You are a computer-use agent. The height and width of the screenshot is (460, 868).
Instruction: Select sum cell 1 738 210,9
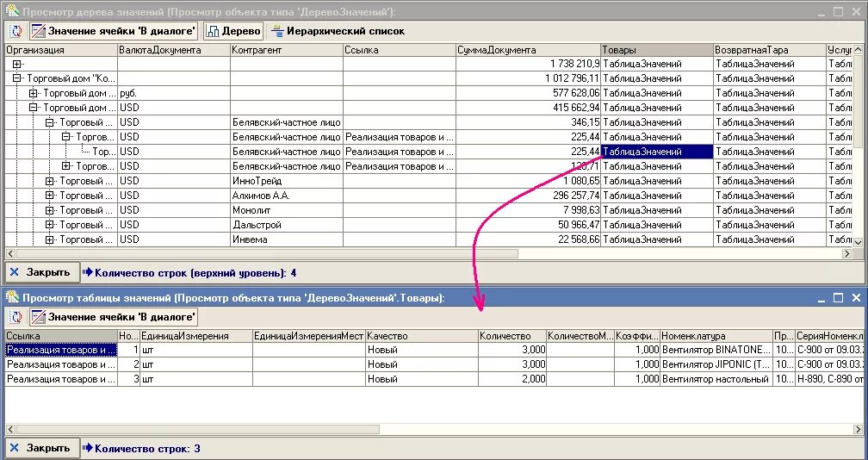pyautogui.click(x=529, y=65)
